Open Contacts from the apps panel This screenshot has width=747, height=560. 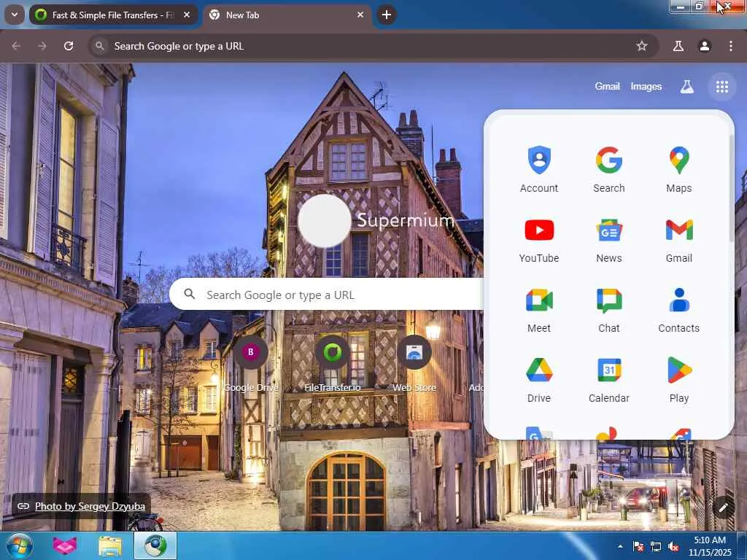pos(679,309)
